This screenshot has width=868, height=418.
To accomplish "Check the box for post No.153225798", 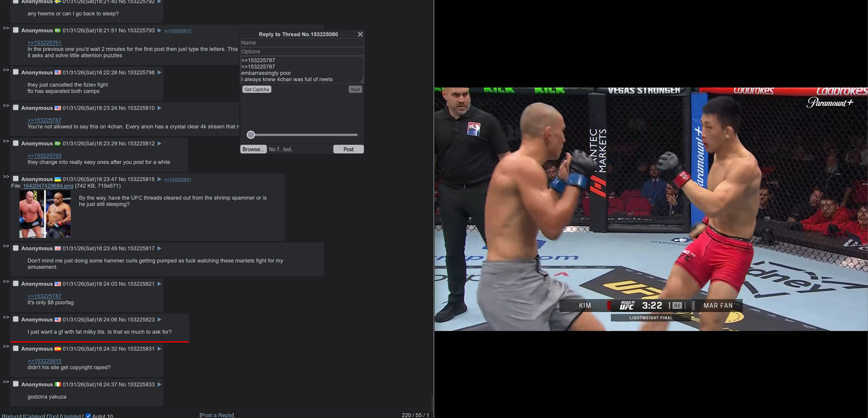I will click(15, 72).
